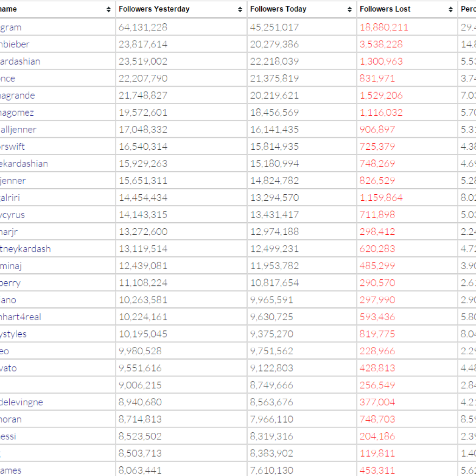Select the 64,131,228 followers yesterday cell
The height and width of the screenshot is (476, 476).
[143, 27]
